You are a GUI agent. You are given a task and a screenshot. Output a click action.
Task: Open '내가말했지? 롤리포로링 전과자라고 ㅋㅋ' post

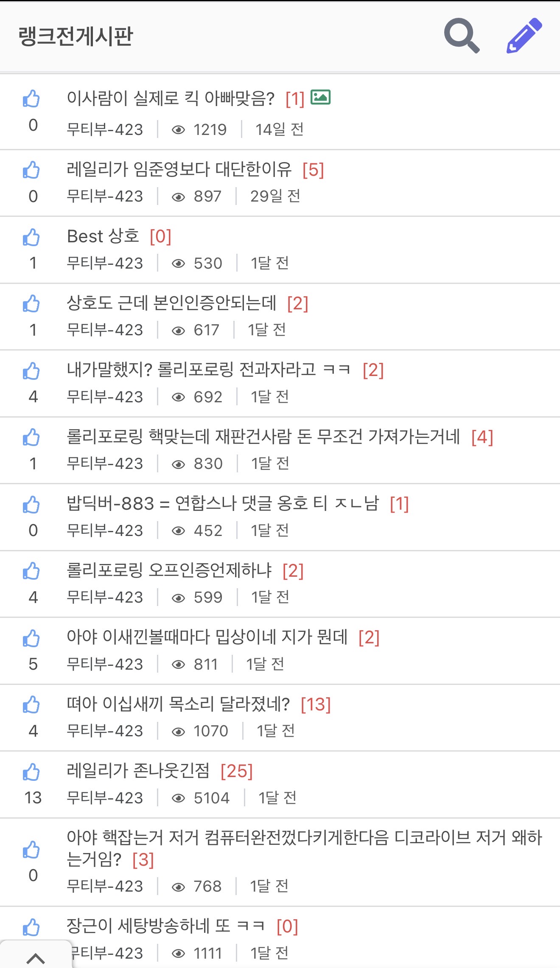click(208, 370)
